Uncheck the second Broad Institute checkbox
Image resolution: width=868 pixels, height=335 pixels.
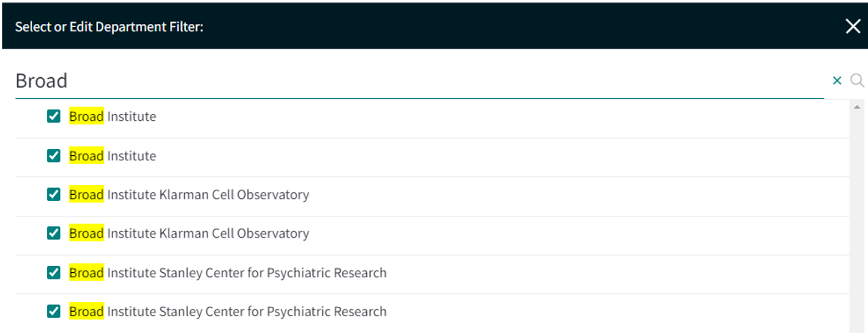(54, 156)
